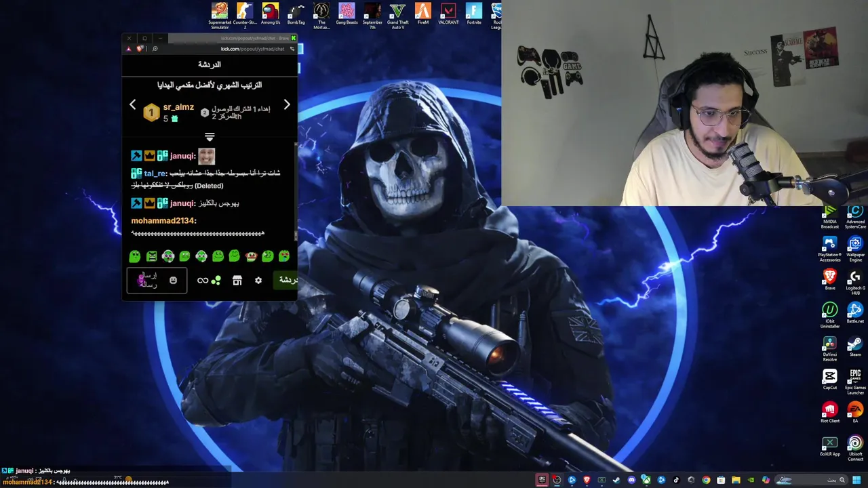Open the PlayStation Accessories desktop icon
Image resolution: width=868 pixels, height=488 pixels.
pyautogui.click(x=830, y=249)
